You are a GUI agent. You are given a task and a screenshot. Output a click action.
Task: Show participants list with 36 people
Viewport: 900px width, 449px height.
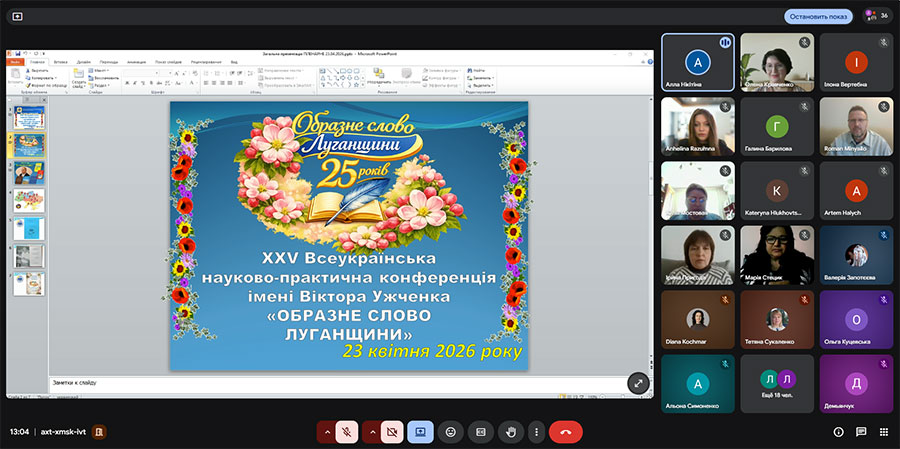876,16
